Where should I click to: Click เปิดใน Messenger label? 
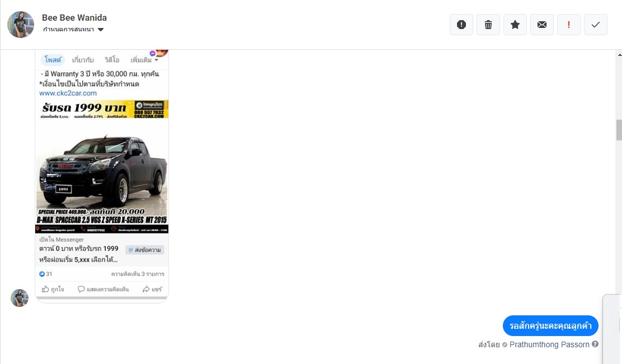[x=62, y=239]
